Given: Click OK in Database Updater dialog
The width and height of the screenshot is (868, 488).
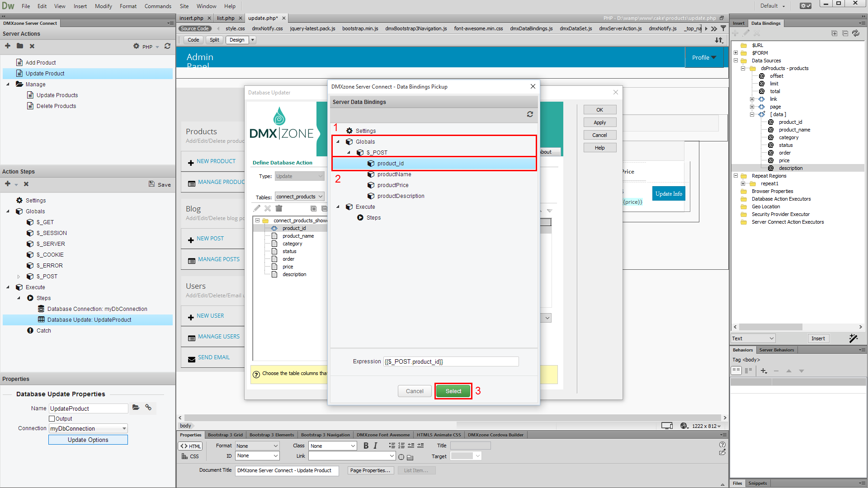Looking at the screenshot, I should pos(599,110).
